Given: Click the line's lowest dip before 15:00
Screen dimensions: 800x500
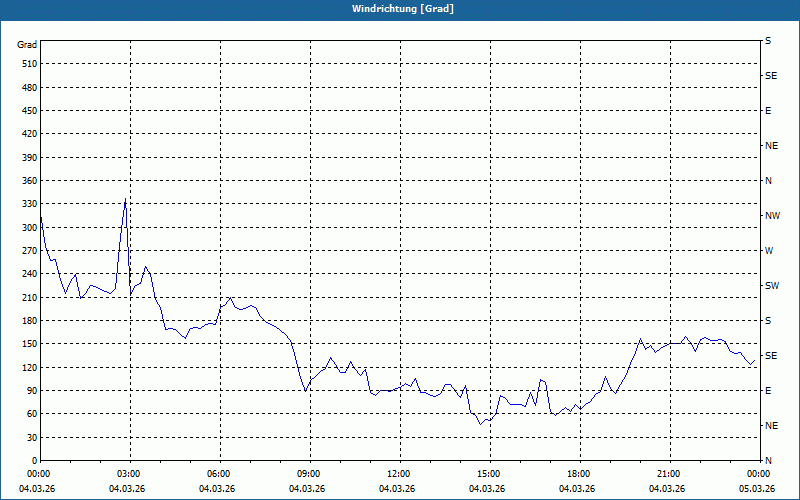Looking at the screenshot, I should pos(481,424).
